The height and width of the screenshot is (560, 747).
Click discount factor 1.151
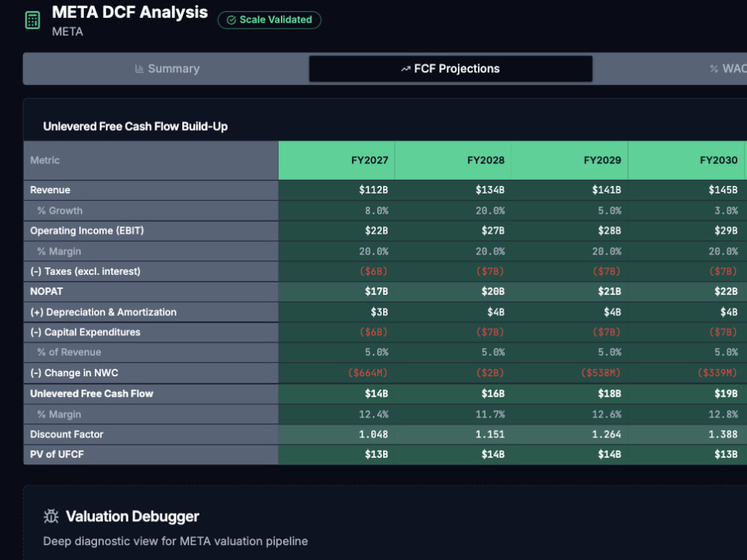coord(490,435)
